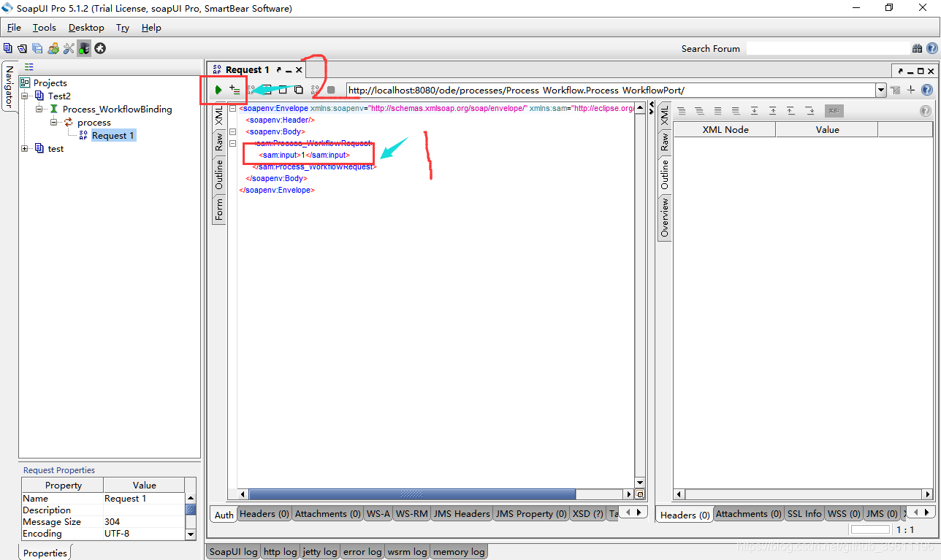Image resolution: width=941 pixels, height=560 pixels.
Task: Collapse the soapenv:Envelope XML element
Action: pyautogui.click(x=232, y=108)
